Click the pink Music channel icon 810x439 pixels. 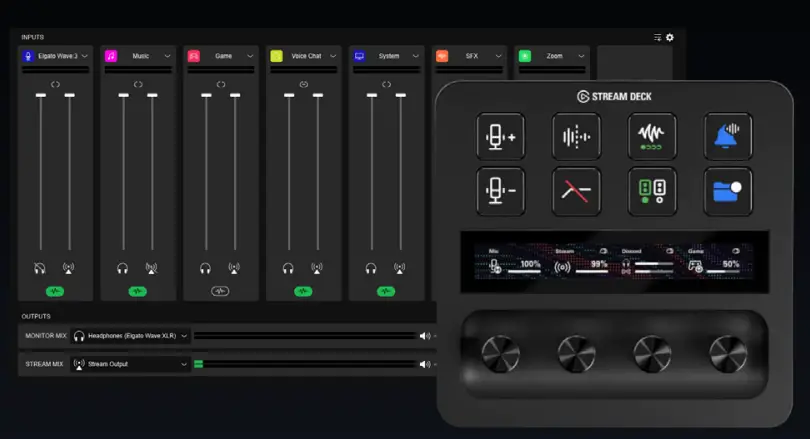[111, 56]
